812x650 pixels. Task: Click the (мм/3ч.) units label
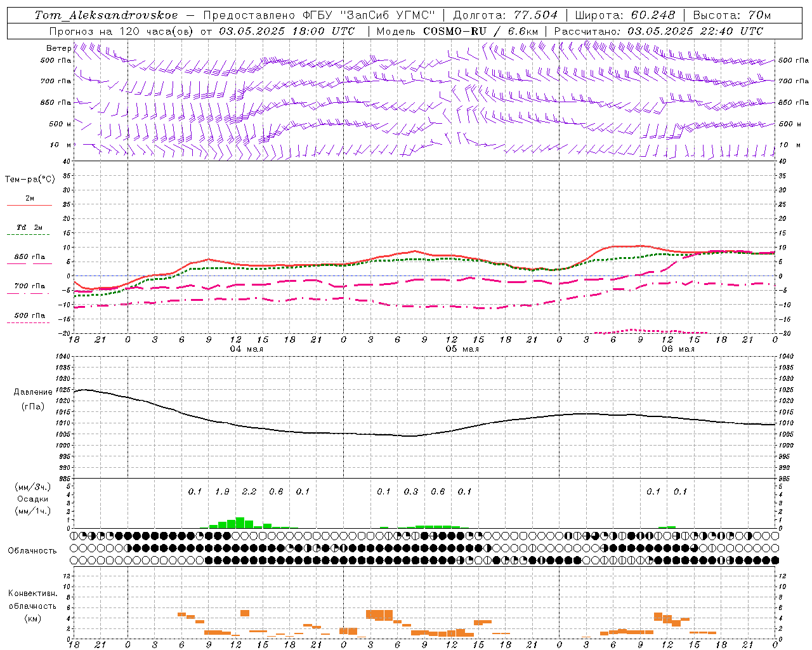coord(32,487)
